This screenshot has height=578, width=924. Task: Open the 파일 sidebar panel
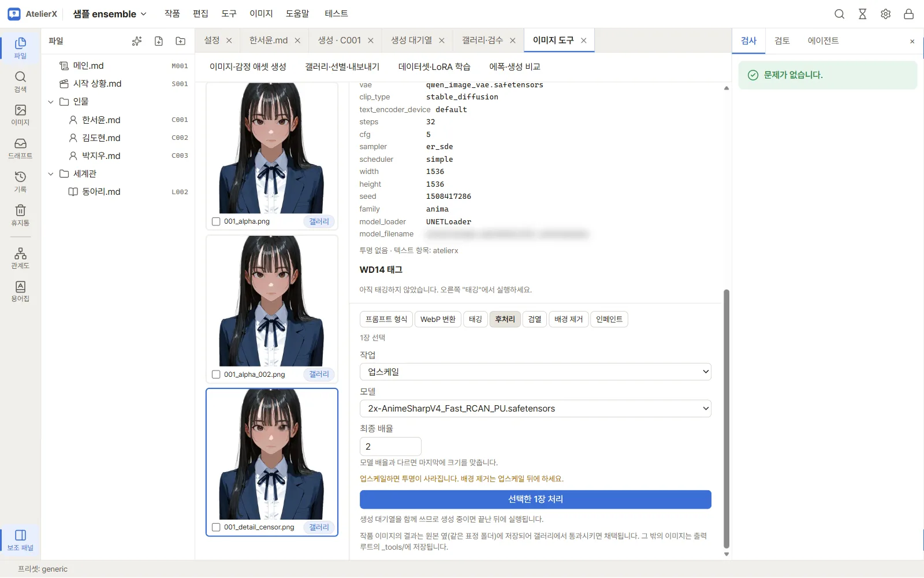pyautogui.click(x=20, y=48)
